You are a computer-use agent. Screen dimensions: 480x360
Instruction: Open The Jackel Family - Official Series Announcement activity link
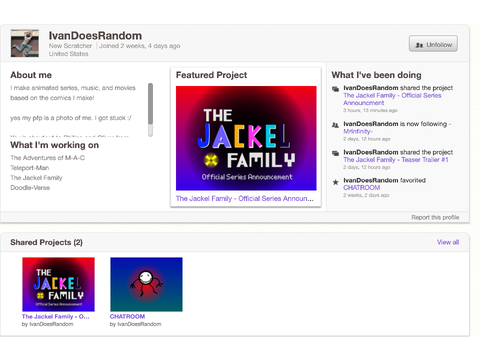click(x=392, y=99)
